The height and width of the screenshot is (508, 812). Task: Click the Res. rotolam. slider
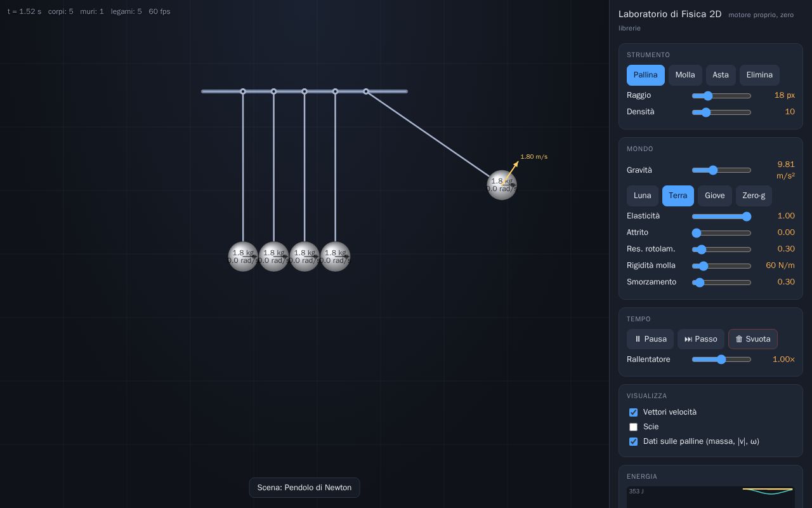pyautogui.click(x=721, y=250)
